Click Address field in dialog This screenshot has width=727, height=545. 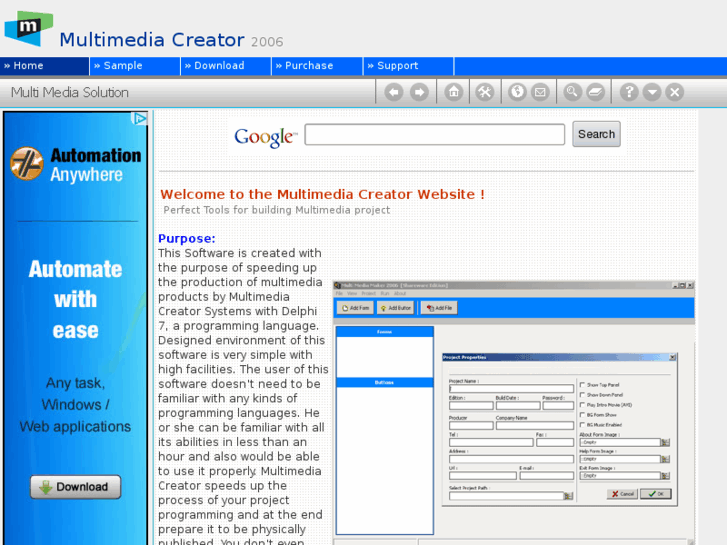[511, 459]
